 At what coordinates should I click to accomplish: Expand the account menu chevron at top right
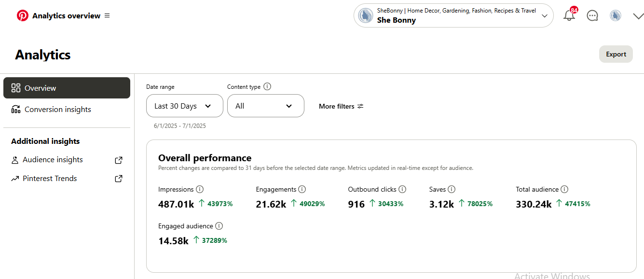(x=638, y=16)
